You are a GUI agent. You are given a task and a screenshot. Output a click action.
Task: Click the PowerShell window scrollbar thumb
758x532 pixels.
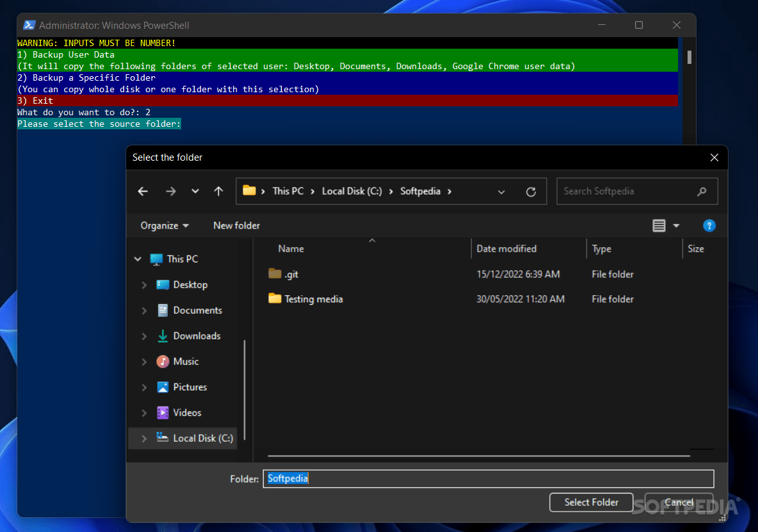point(689,57)
